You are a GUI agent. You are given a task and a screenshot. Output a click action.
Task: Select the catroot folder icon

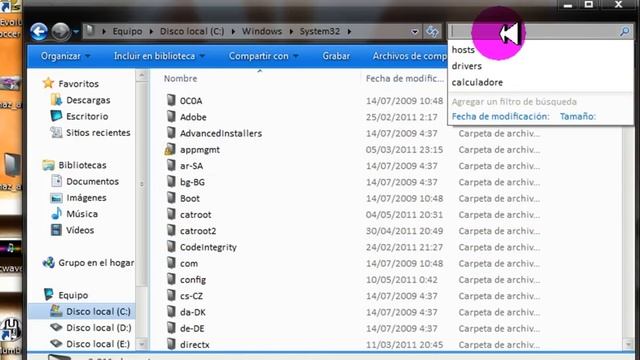[x=171, y=214]
